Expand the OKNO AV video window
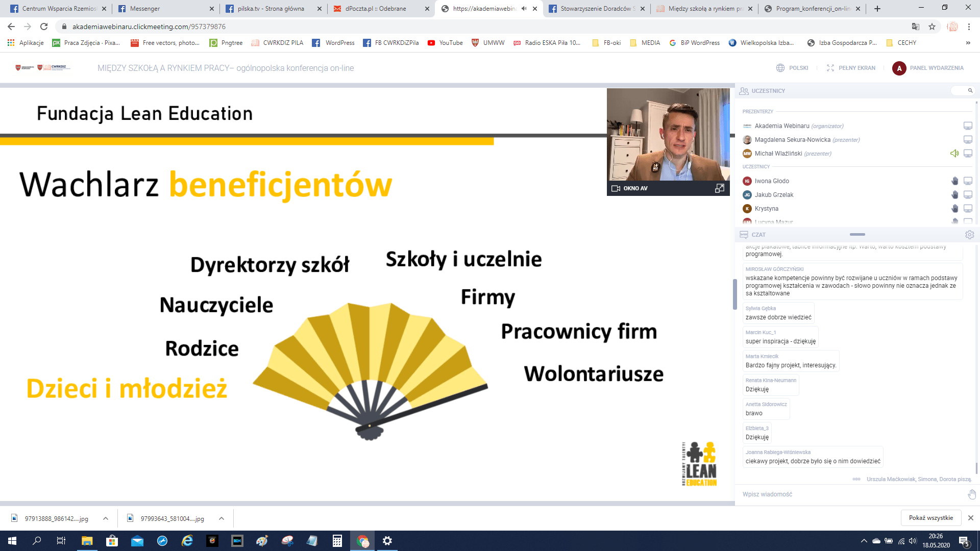The width and height of the screenshot is (980, 551). (720, 188)
